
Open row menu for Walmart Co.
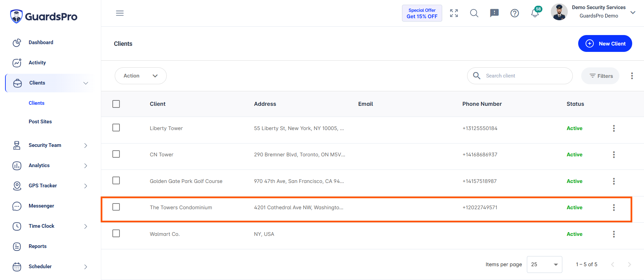(x=614, y=234)
